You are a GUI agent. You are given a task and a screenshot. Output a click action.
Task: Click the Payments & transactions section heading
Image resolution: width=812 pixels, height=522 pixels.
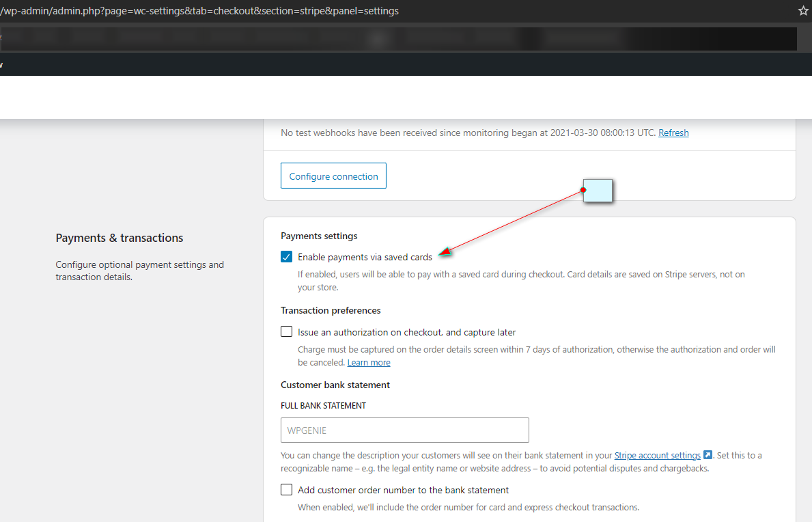120,238
